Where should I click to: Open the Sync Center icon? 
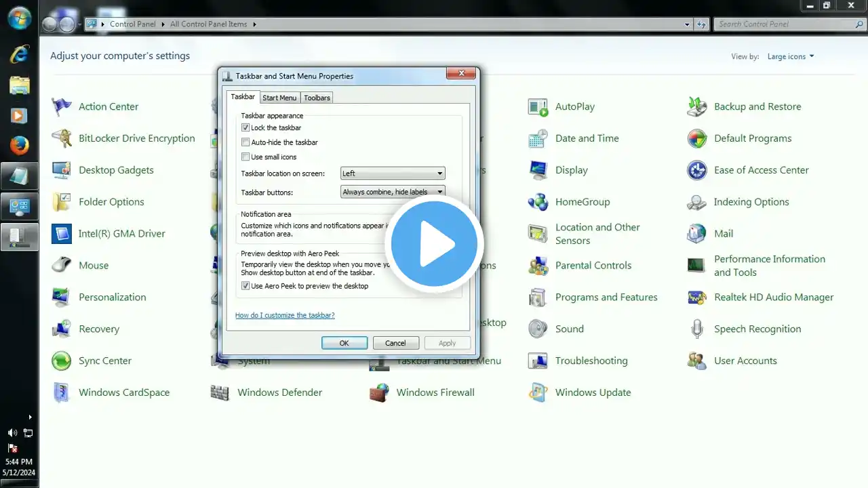point(62,361)
